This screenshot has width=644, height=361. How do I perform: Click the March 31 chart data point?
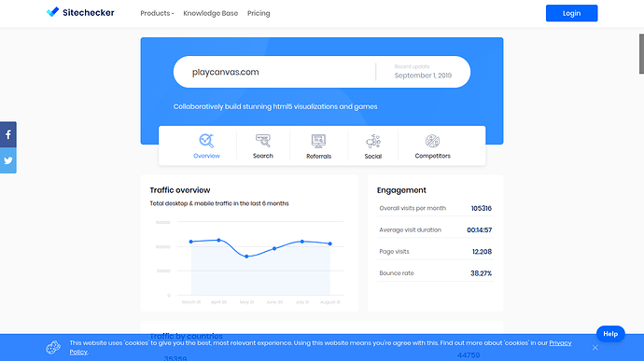191,242
